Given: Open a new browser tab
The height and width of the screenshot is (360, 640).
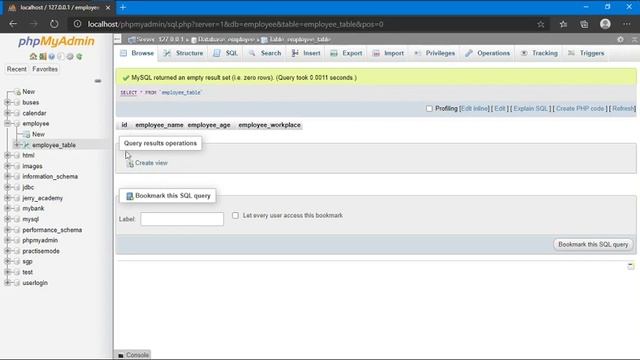Looking at the screenshot, I should (123, 7).
